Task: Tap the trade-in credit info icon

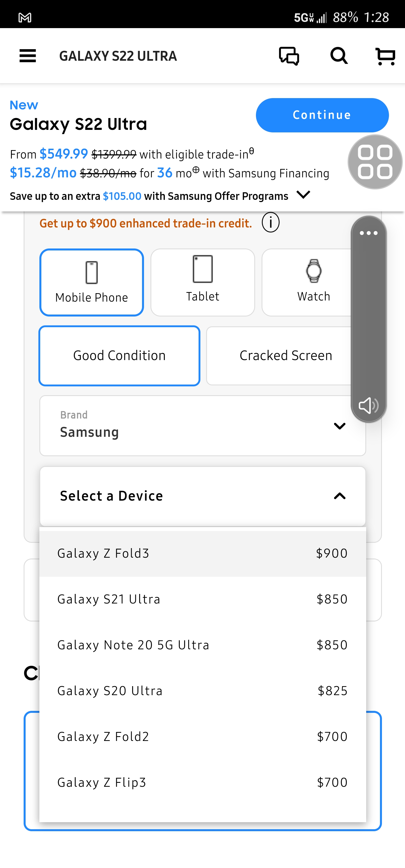Action: click(x=271, y=222)
